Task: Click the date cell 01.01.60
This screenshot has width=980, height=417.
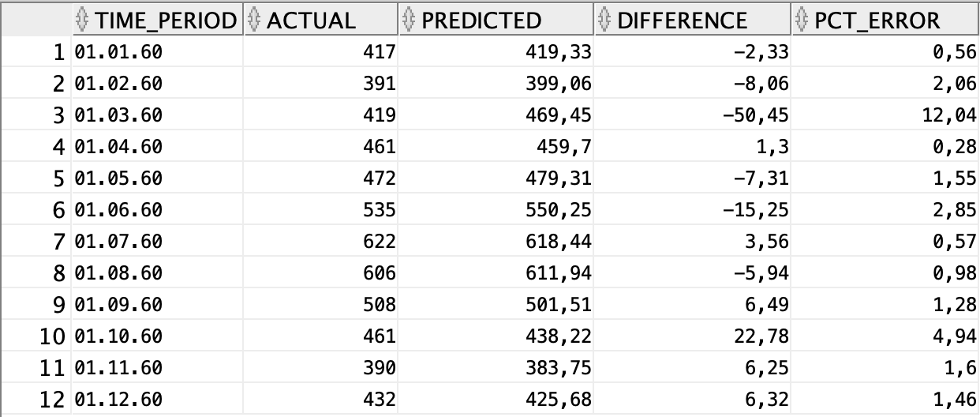Action: pyautogui.click(x=118, y=52)
